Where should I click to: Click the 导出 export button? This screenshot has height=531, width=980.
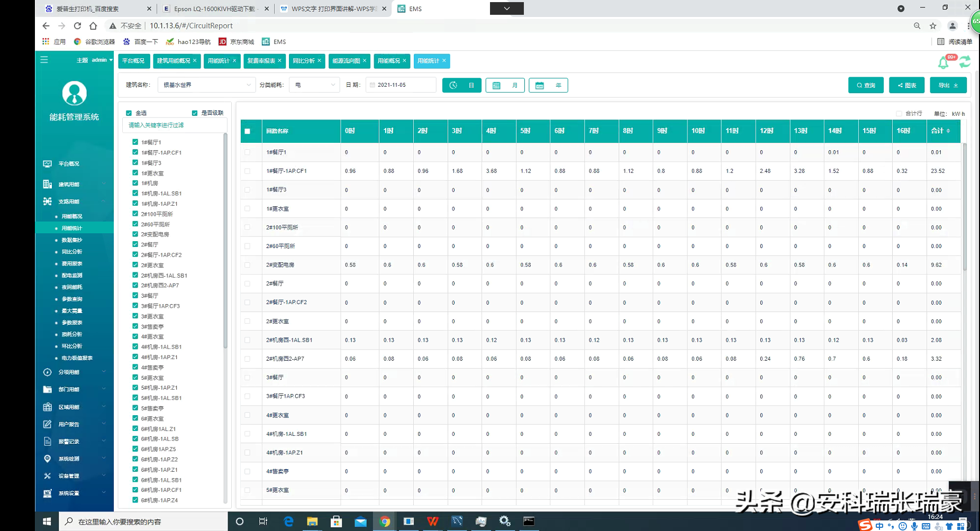948,85
